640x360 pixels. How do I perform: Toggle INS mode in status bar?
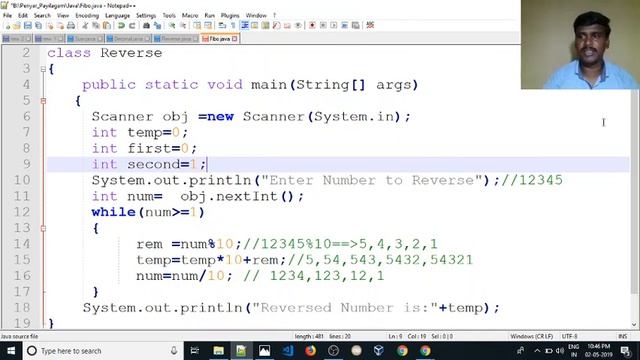coord(622,336)
